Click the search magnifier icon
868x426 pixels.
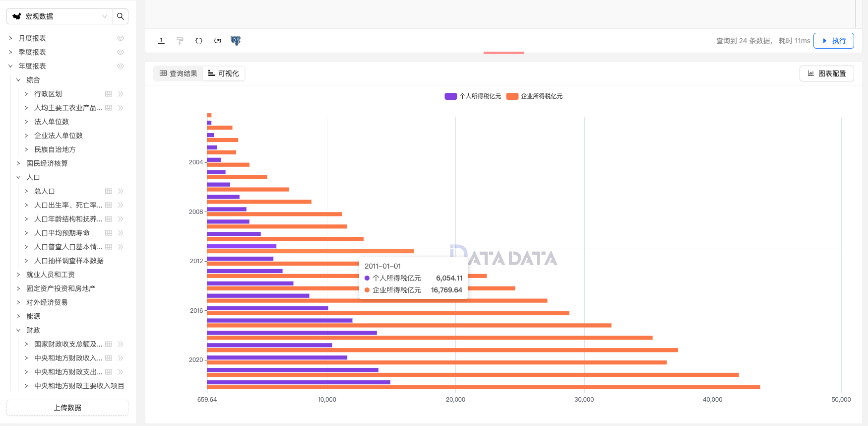coord(121,16)
